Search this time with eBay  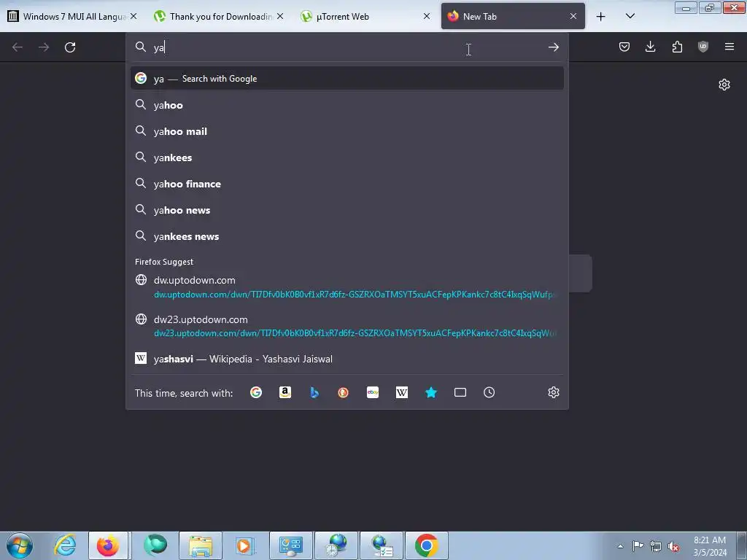(x=373, y=392)
